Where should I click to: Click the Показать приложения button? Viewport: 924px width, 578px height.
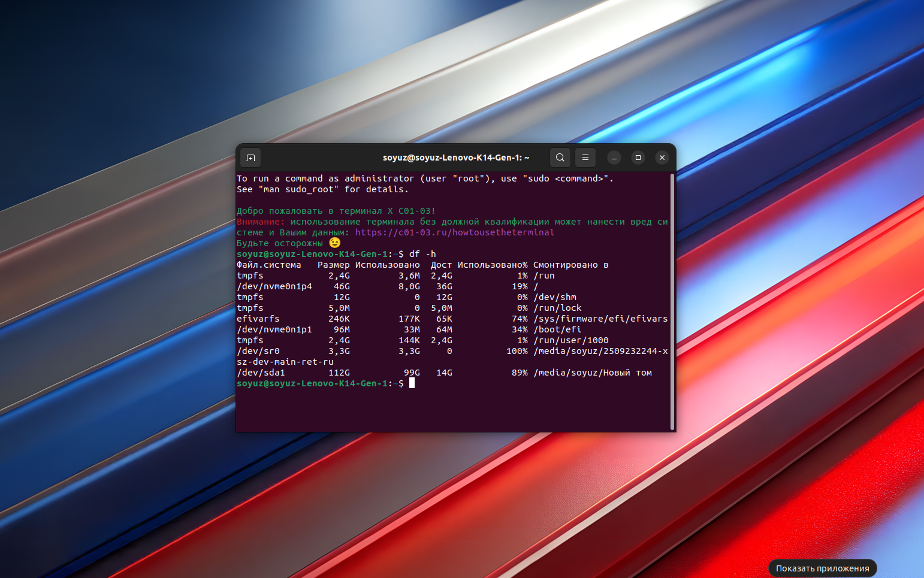point(822,568)
